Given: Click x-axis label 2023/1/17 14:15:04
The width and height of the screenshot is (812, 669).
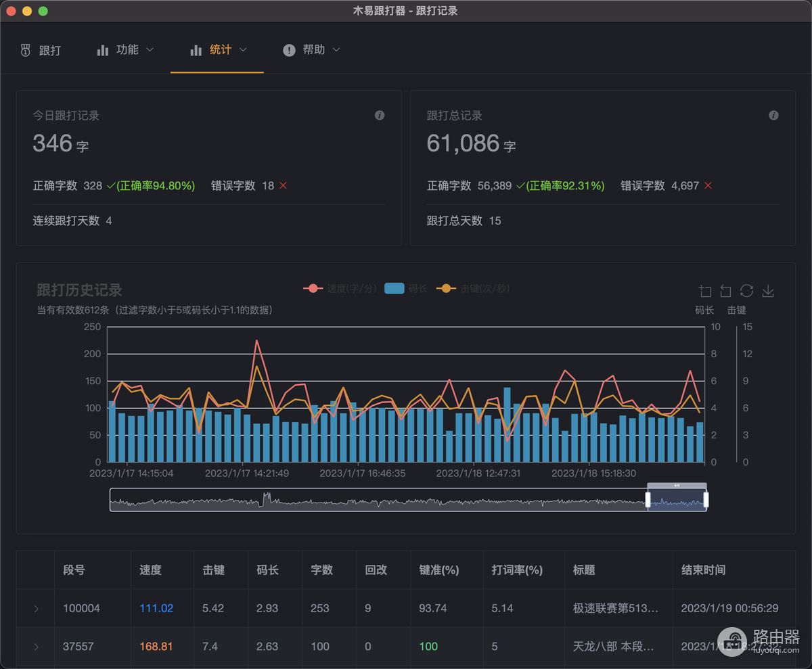Looking at the screenshot, I should tap(131, 473).
